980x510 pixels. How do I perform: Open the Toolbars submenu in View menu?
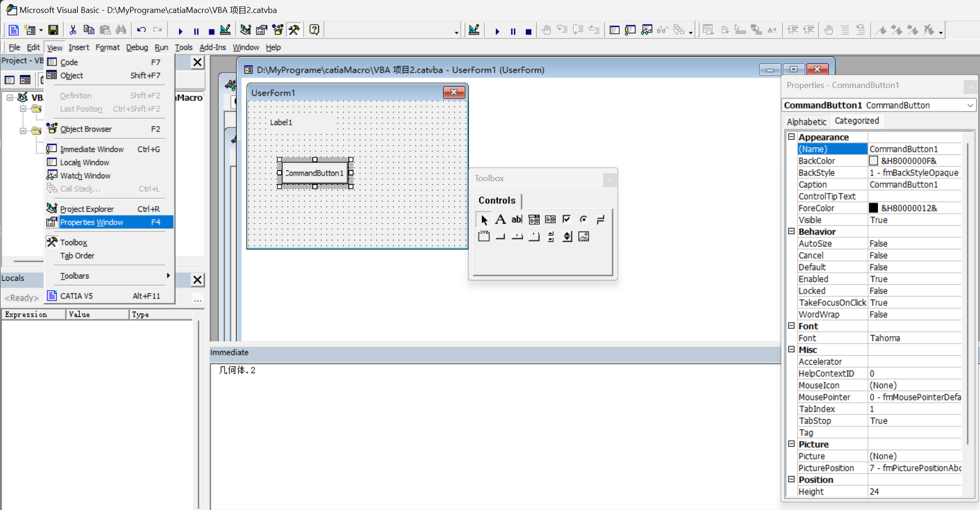110,276
